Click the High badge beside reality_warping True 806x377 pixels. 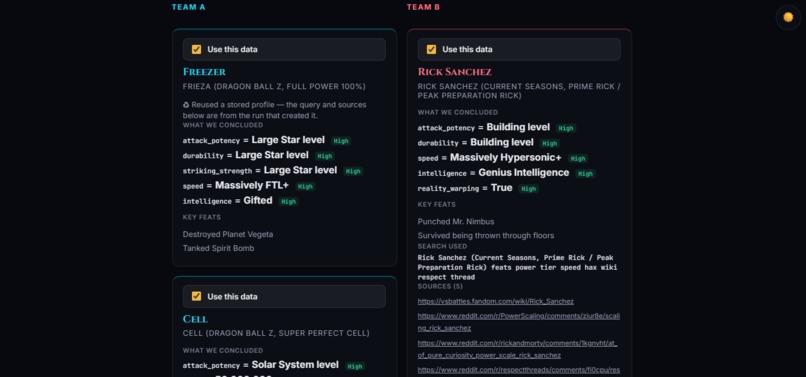(x=528, y=189)
